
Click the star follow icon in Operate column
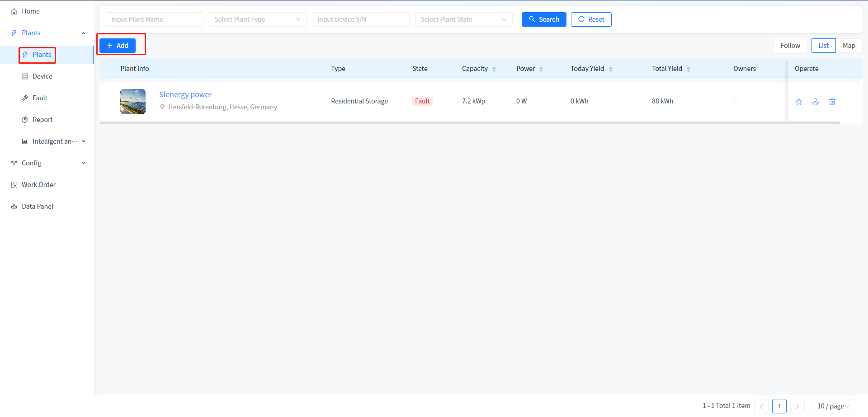tap(799, 102)
